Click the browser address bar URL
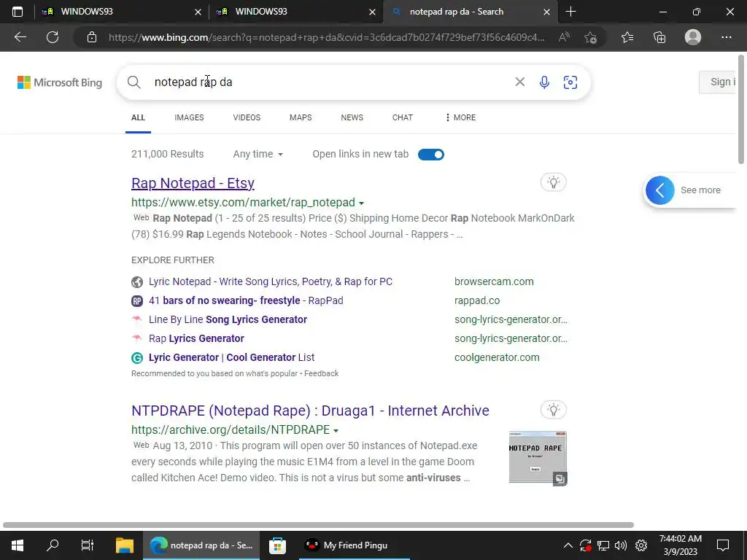Image resolution: width=747 pixels, height=560 pixels. [326, 37]
